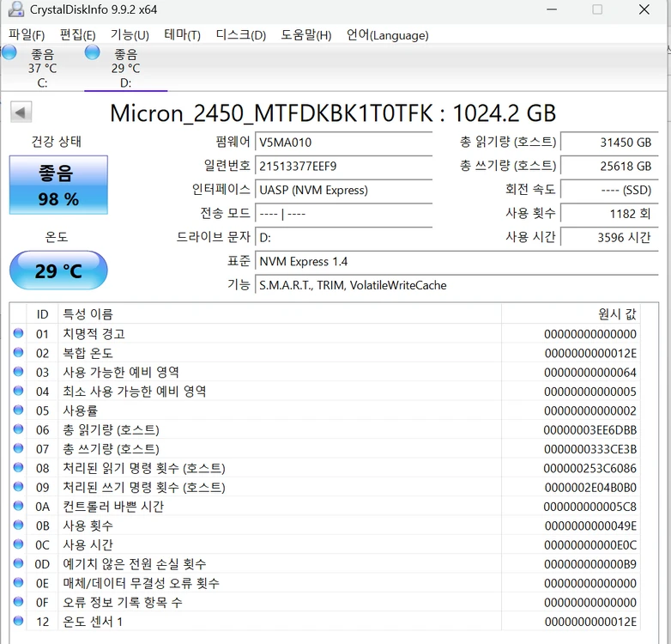Minimize the CrystalDiskInfo window
The image size is (671, 644).
click(x=552, y=9)
